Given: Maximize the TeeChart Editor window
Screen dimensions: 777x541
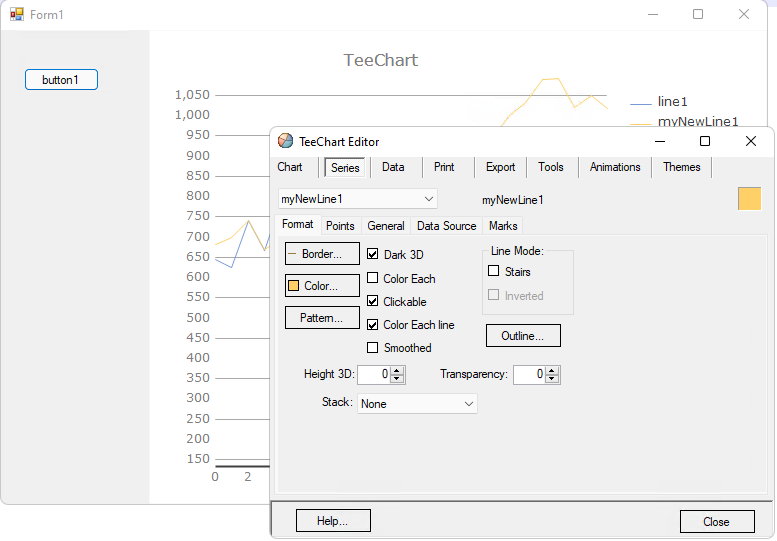Looking at the screenshot, I should point(705,141).
